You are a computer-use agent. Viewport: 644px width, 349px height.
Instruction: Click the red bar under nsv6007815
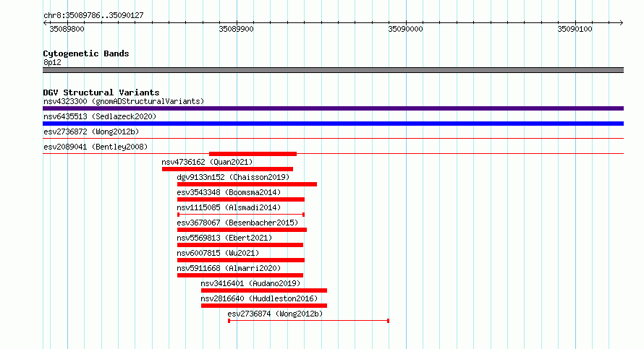pyautogui.click(x=241, y=260)
